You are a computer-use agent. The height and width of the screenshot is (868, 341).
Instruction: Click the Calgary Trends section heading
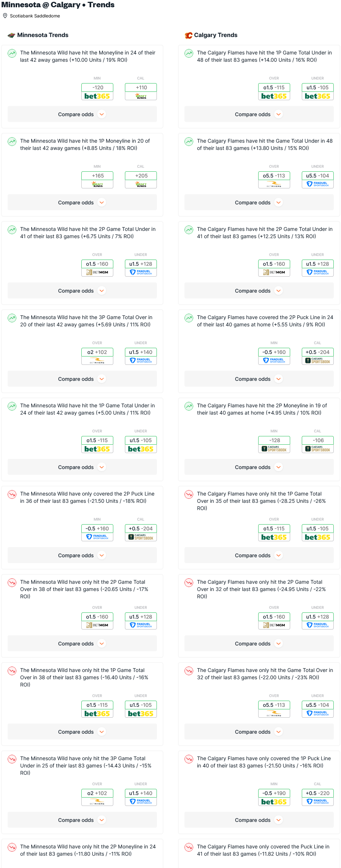(x=216, y=35)
